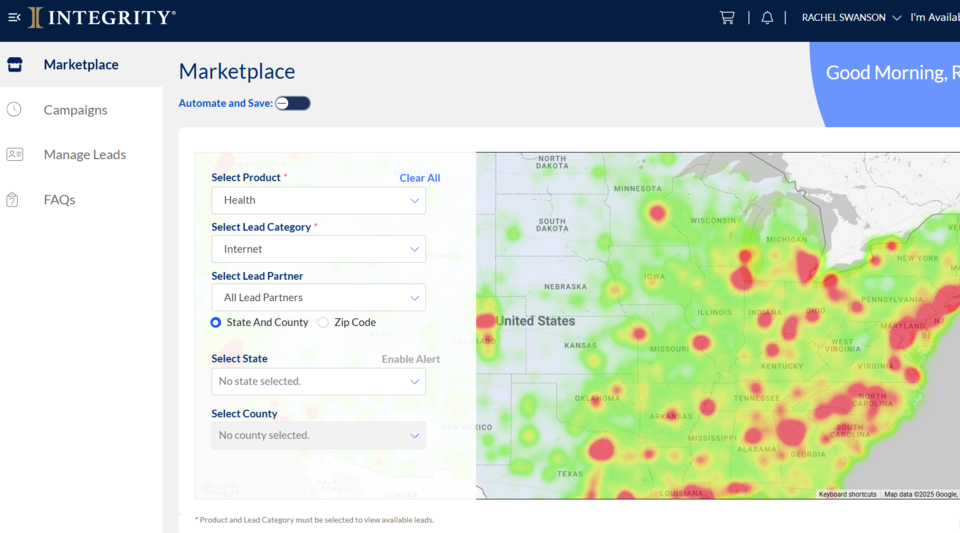Click the KANSAS label on the map

pos(580,345)
